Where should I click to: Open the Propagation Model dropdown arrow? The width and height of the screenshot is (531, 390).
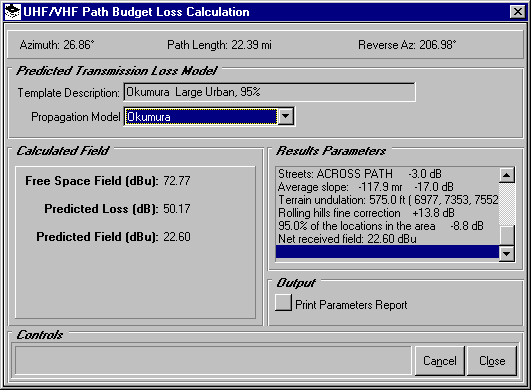286,117
